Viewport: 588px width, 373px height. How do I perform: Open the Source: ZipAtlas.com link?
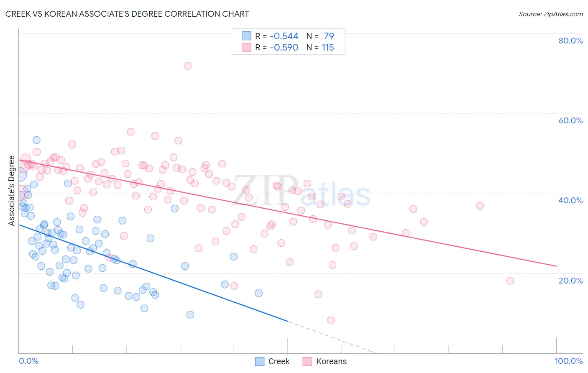click(x=551, y=14)
